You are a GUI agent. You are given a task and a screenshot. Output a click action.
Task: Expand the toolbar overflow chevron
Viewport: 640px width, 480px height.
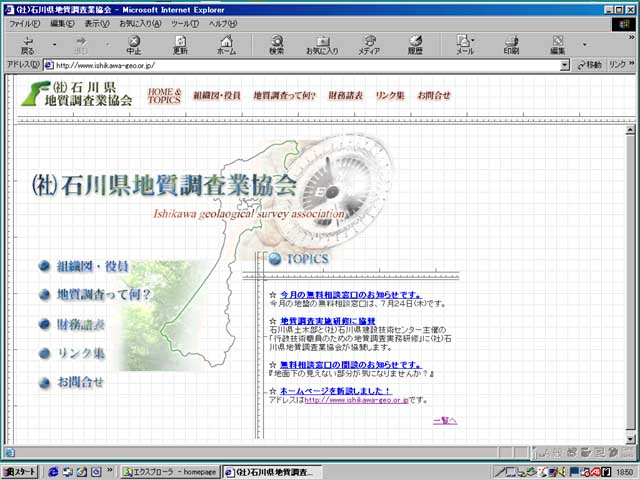(x=632, y=38)
